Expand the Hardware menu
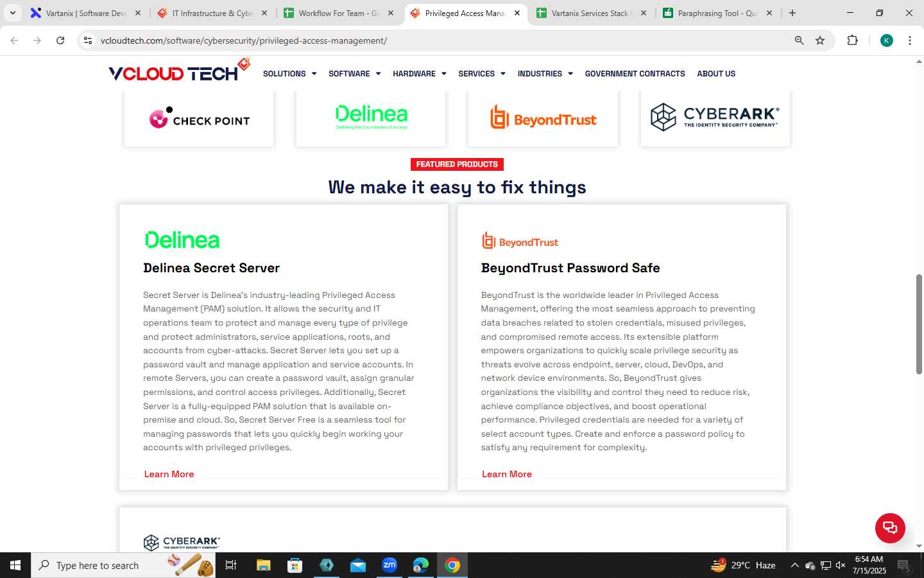Image resolution: width=924 pixels, height=578 pixels. click(x=419, y=74)
